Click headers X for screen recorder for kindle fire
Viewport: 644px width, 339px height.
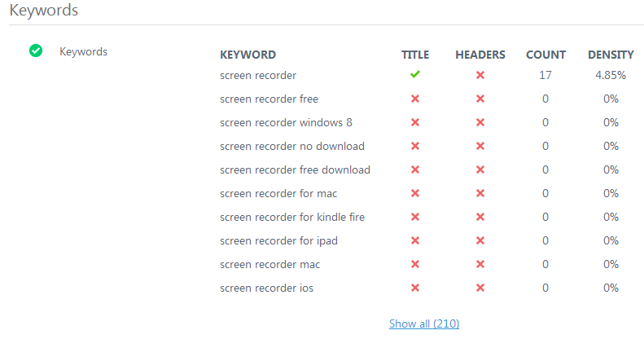coord(480,217)
